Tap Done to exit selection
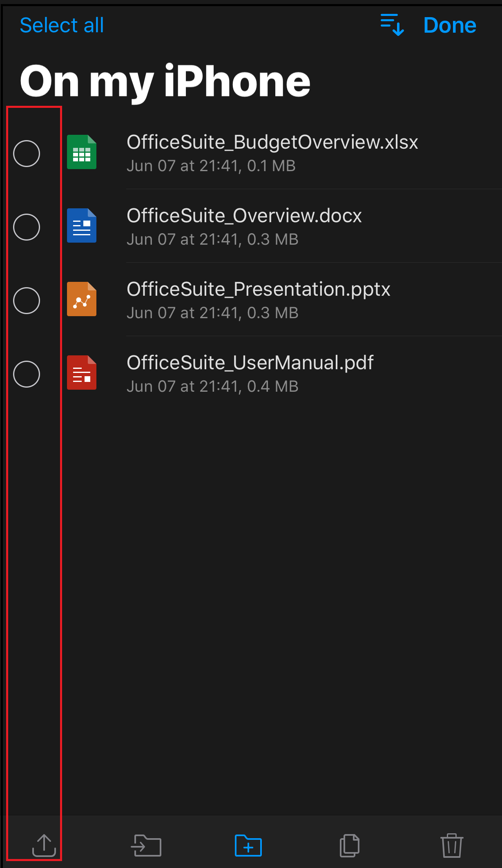 pyautogui.click(x=450, y=25)
